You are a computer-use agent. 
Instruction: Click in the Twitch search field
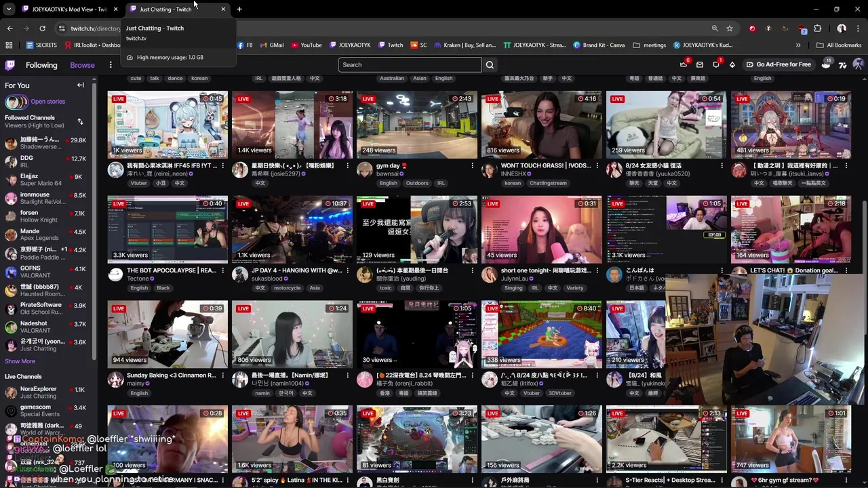410,65
